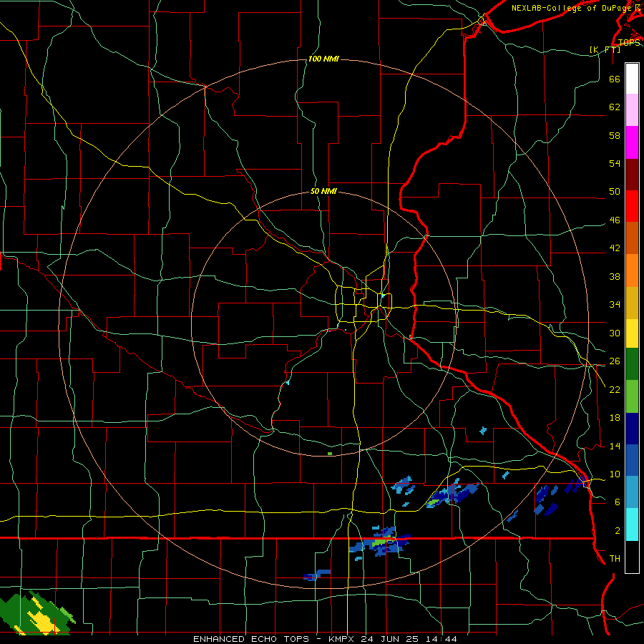Click the dark orange legend swatch
Image resolution: width=644 pixels, height=644 pixels.
pyautogui.click(x=632, y=238)
